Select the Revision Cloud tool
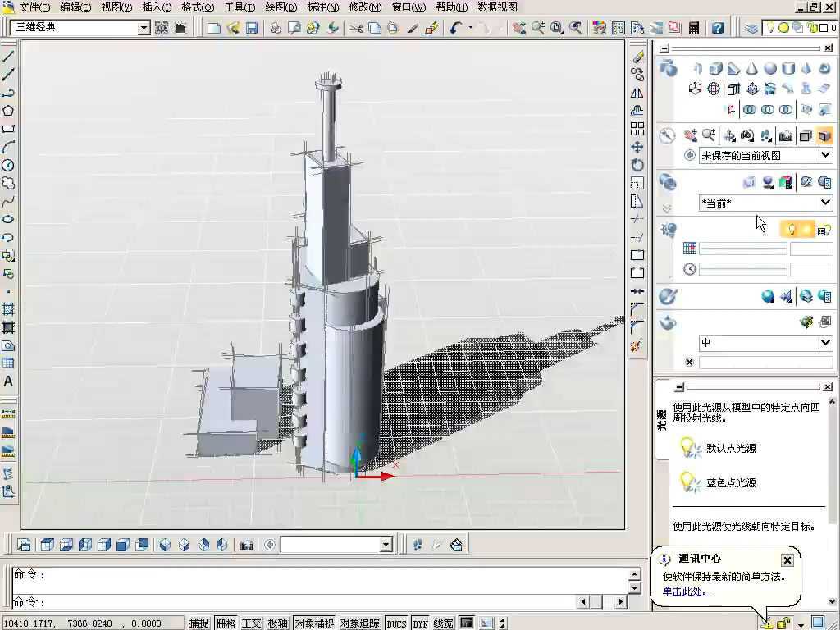The image size is (840, 630). point(8,183)
